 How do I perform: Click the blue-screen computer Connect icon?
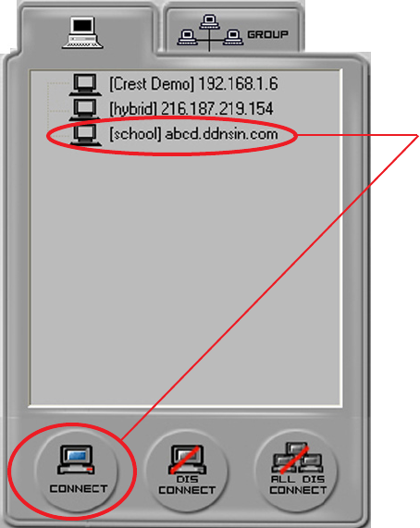[76, 460]
